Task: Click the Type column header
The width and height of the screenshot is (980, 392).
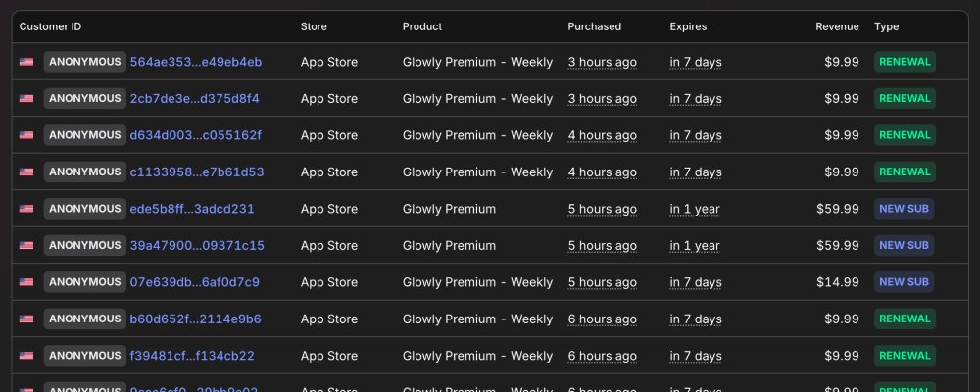Action: click(x=886, y=26)
